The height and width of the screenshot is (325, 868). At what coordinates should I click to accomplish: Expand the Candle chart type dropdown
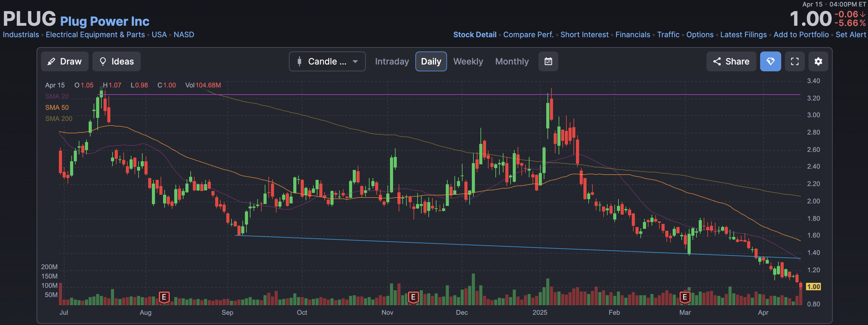coord(327,61)
